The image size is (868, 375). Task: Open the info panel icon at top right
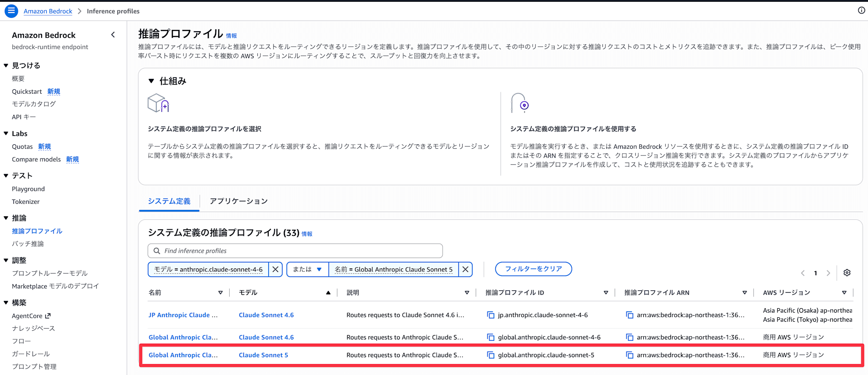(861, 10)
